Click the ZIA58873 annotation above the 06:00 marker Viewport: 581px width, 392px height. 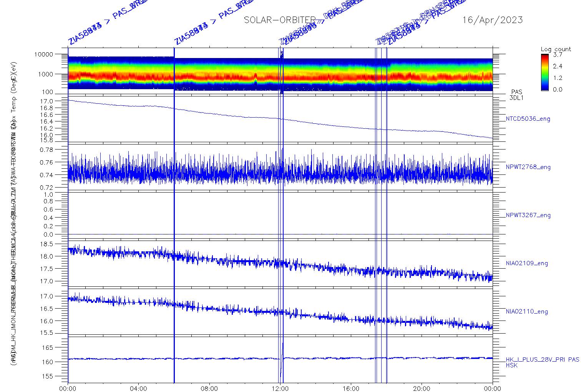pyautogui.click(x=191, y=34)
